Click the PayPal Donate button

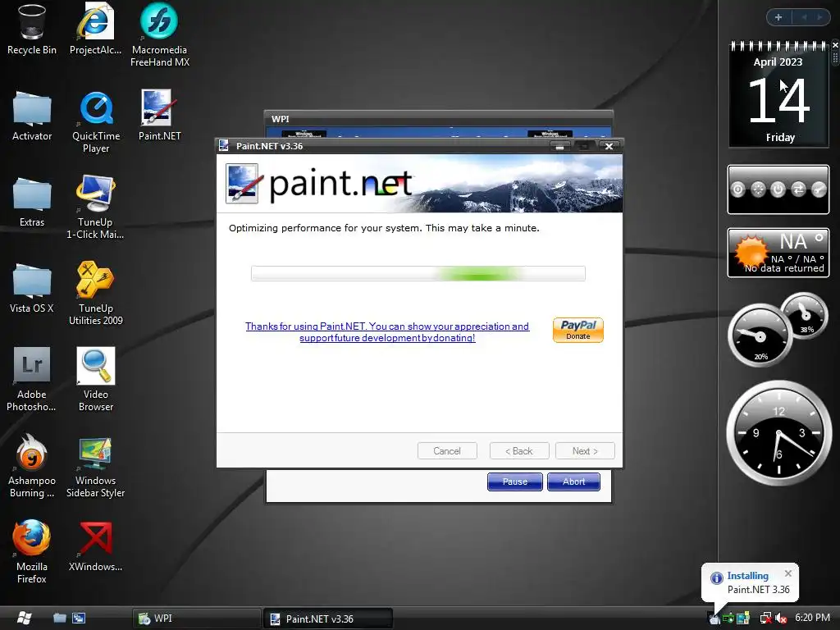point(578,330)
